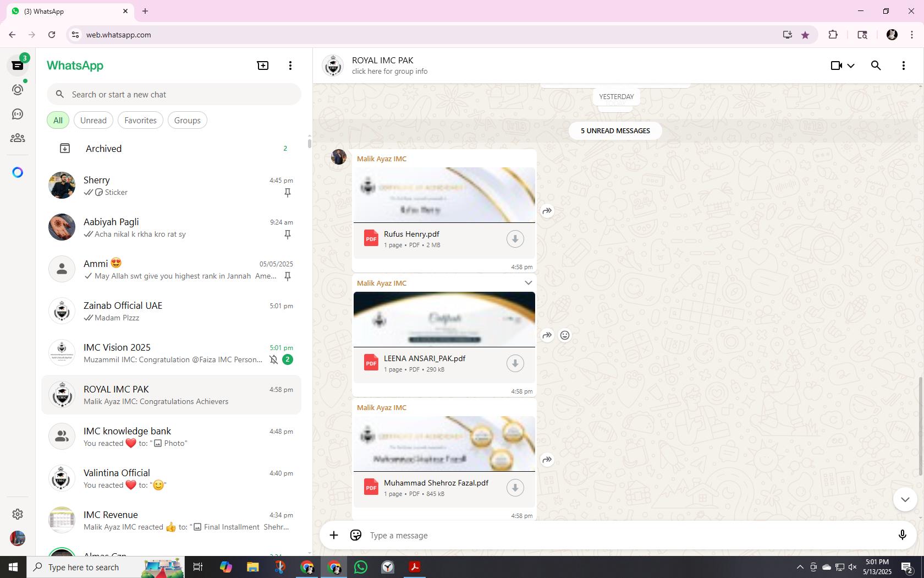Select the Groups filter chip

(187, 120)
